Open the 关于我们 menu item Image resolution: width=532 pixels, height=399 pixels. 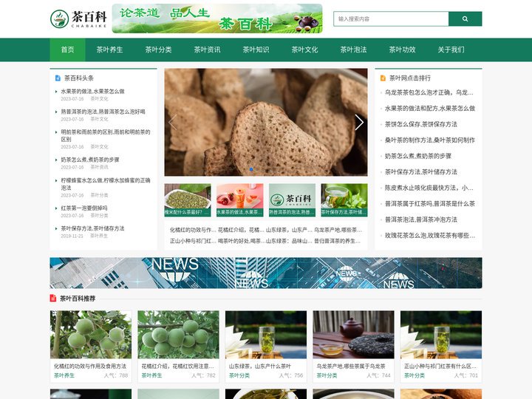(x=451, y=50)
